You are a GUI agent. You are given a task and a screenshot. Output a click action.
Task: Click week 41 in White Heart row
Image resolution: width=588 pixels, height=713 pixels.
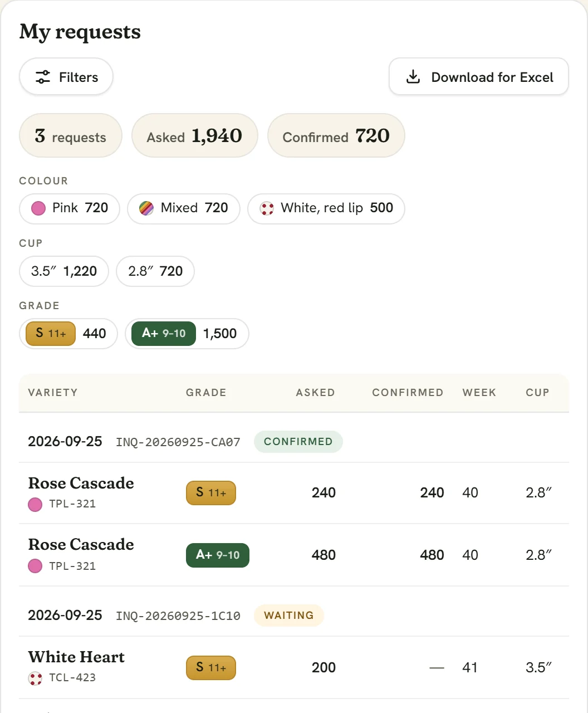click(470, 668)
